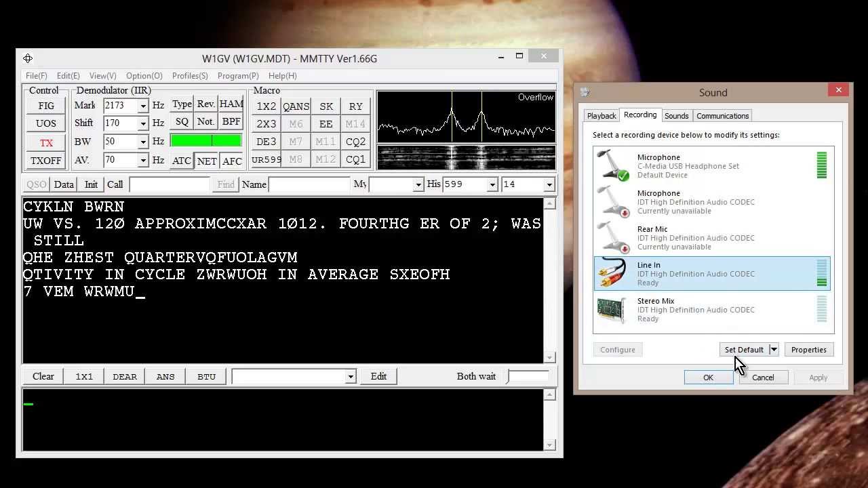Toggle the BPF band pass filter

click(231, 122)
